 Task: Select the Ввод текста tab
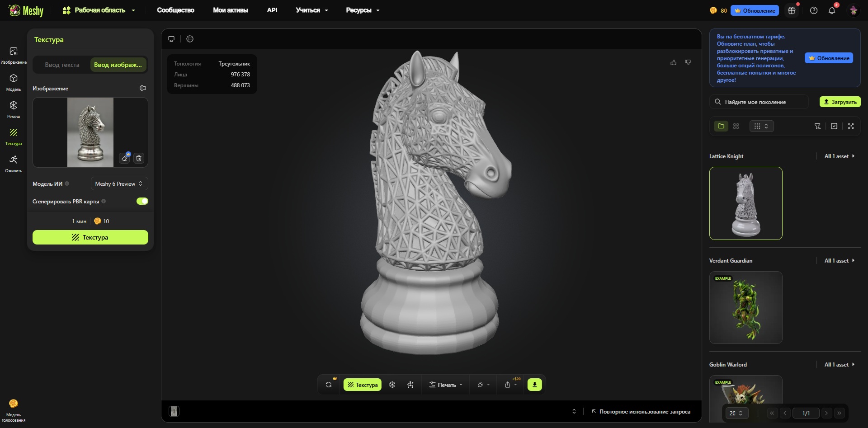62,65
